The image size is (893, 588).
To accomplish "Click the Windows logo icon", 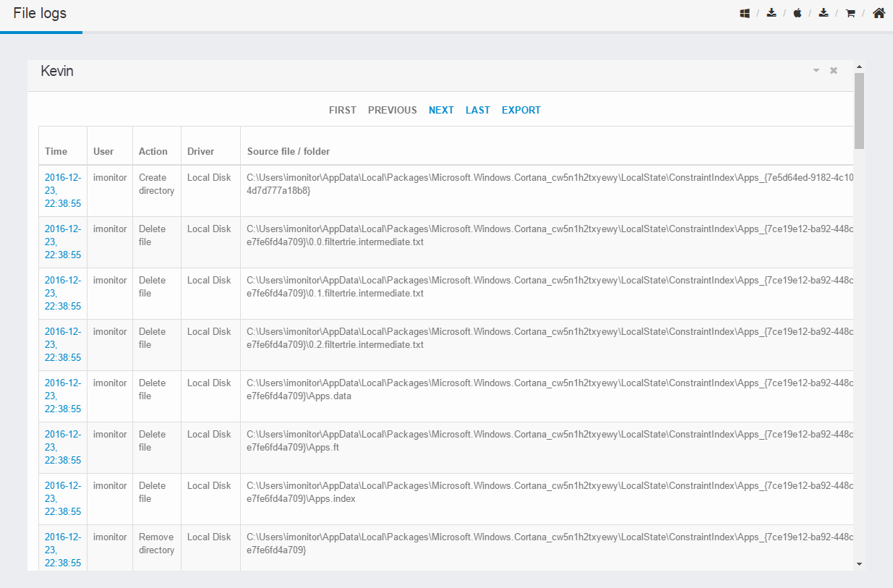I will point(745,13).
